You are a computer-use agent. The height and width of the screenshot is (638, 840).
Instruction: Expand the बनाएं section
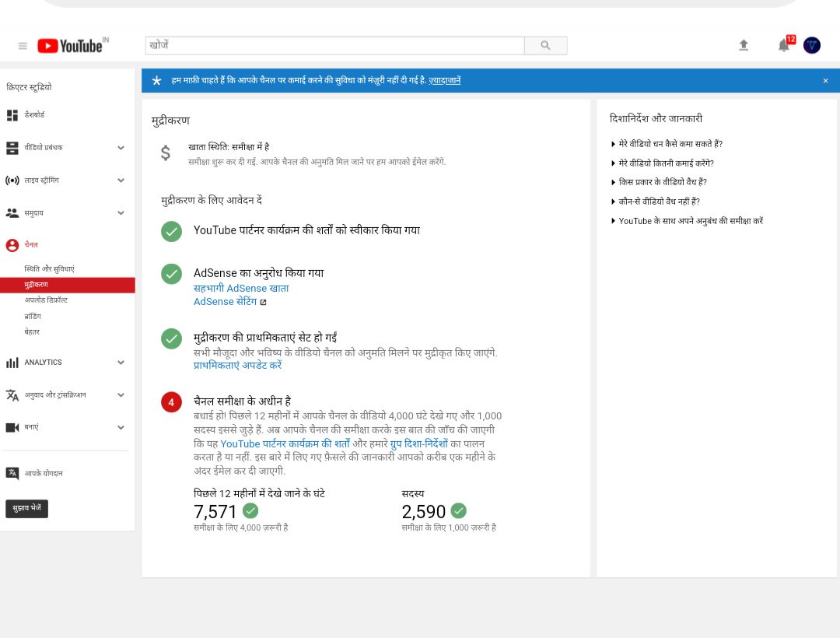[121, 427]
